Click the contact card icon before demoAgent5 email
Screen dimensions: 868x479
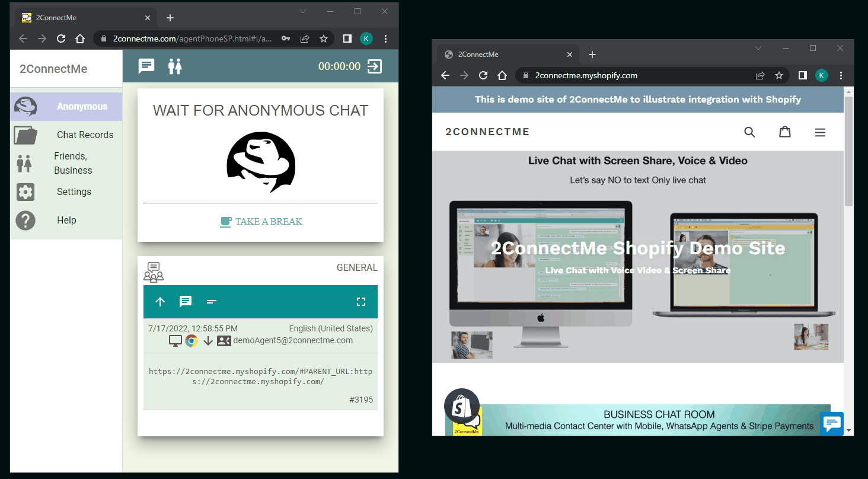click(224, 341)
